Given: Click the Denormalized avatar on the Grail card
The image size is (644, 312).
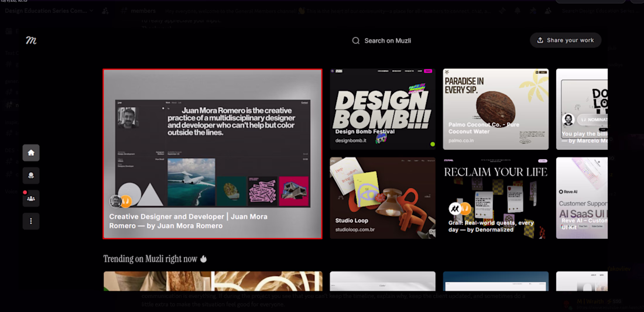Looking at the screenshot, I should pyautogui.click(x=455, y=208).
